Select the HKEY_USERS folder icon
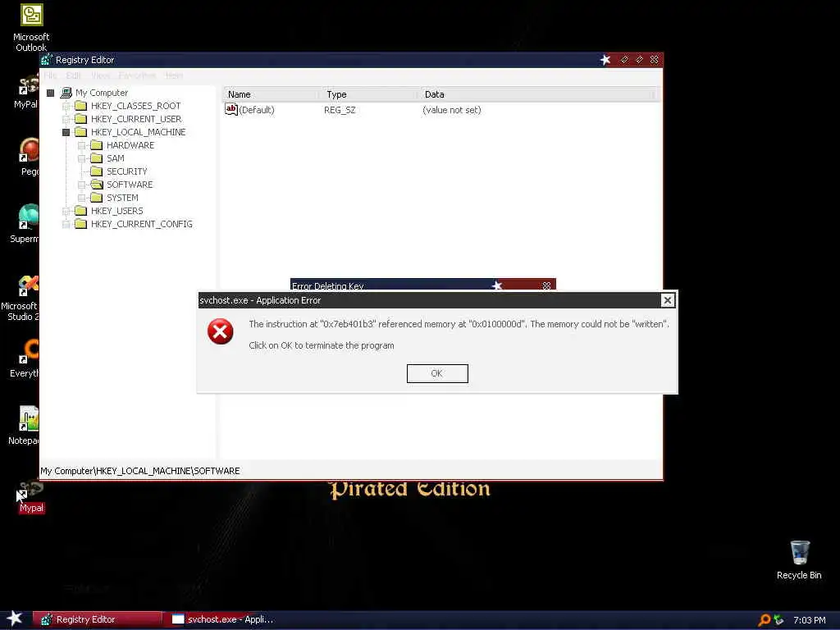The height and width of the screenshot is (630, 840). (81, 211)
